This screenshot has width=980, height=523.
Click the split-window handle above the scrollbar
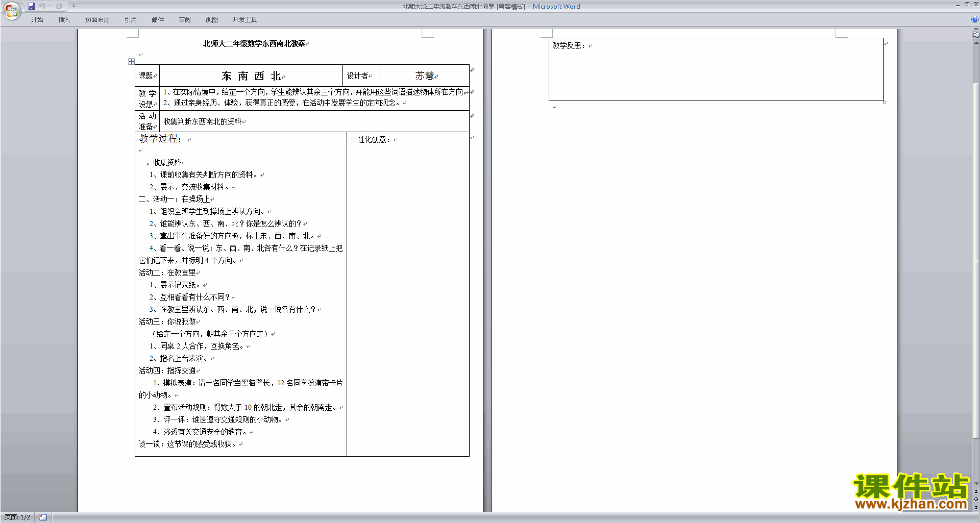click(x=976, y=30)
